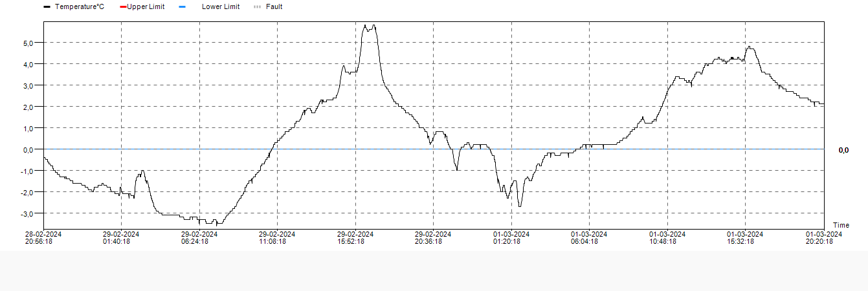868x291 pixels.
Task: Click the 29-02-2024 15:52:18 time label
Action: pyautogui.click(x=355, y=238)
